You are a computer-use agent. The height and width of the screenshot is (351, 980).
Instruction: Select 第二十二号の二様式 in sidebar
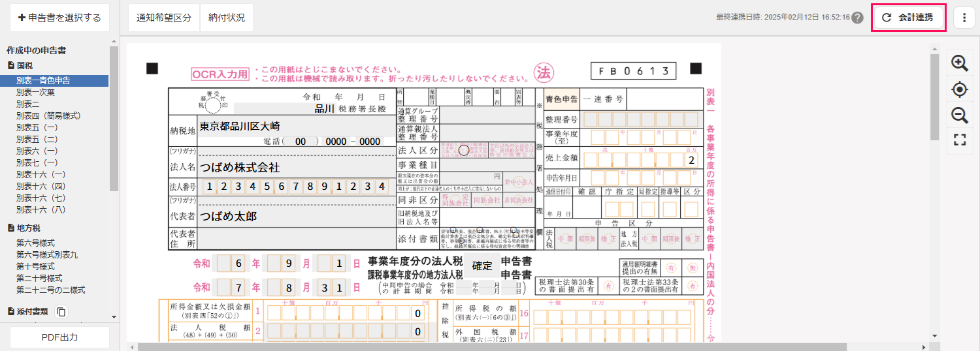coord(50,290)
